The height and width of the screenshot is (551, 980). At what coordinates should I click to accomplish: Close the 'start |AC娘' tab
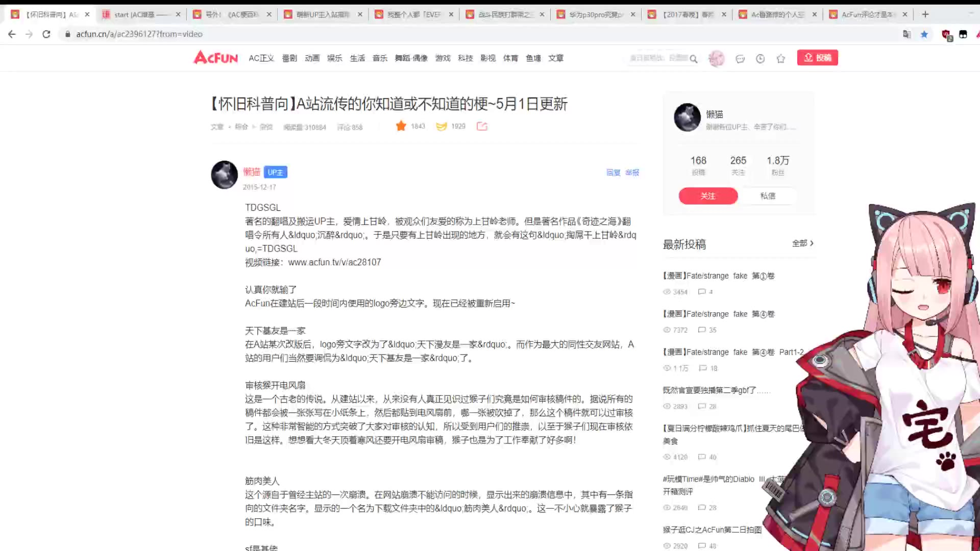point(178,14)
